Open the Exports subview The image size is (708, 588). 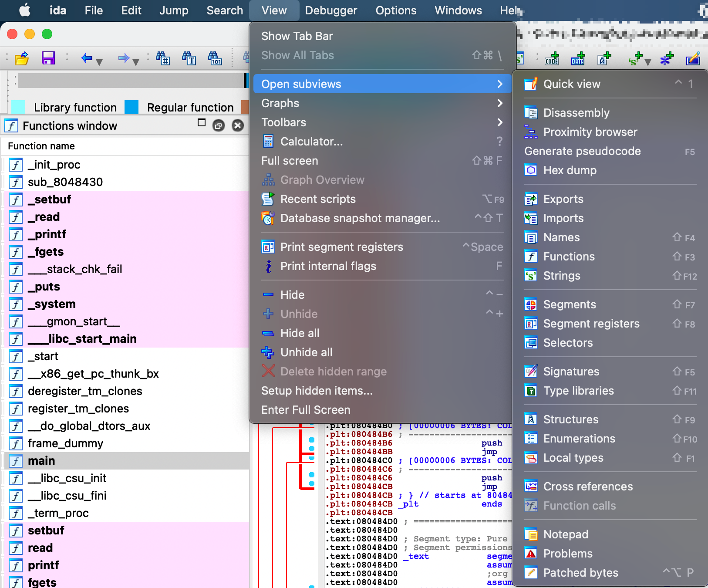click(610, 199)
